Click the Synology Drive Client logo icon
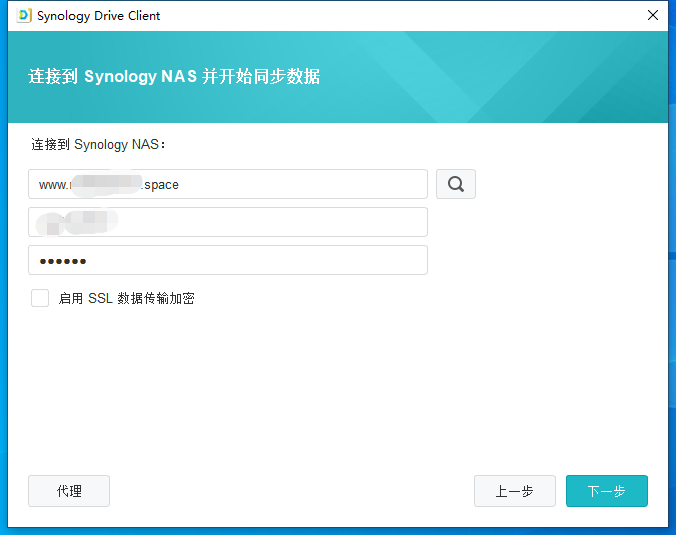The height and width of the screenshot is (535, 676). pyautogui.click(x=24, y=16)
